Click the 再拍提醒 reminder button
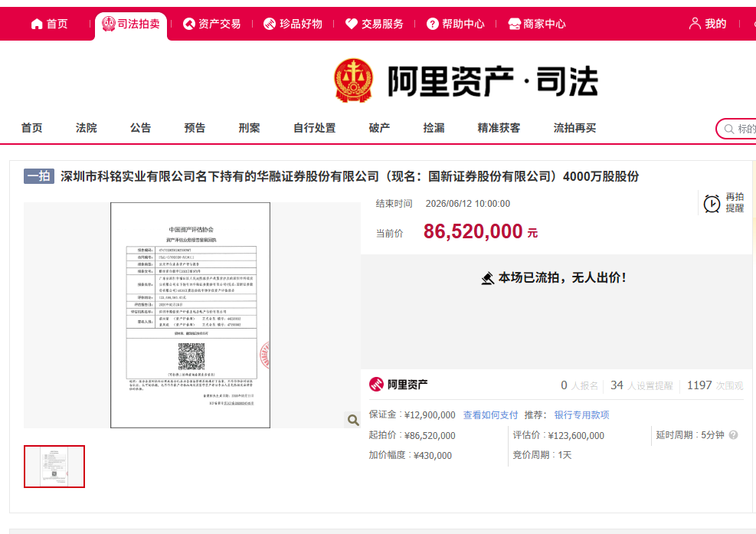 tap(724, 203)
